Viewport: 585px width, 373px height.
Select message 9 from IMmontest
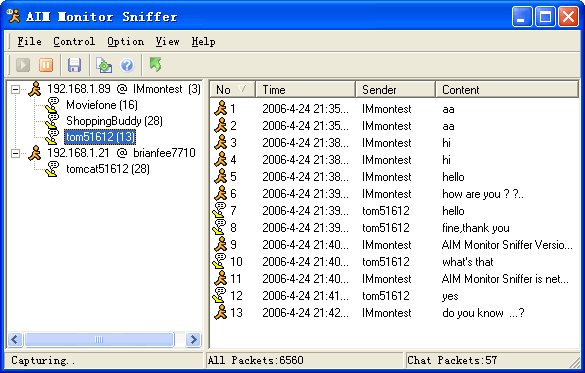pos(394,245)
